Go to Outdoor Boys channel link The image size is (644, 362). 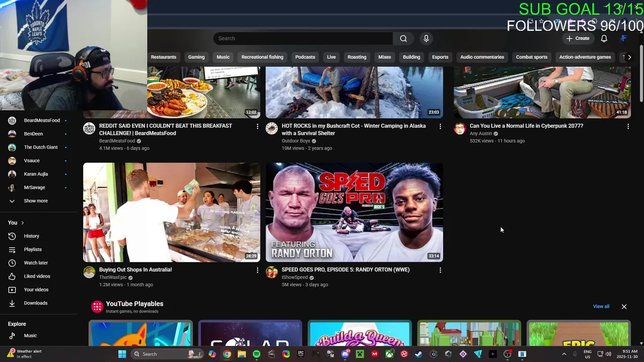click(x=296, y=141)
